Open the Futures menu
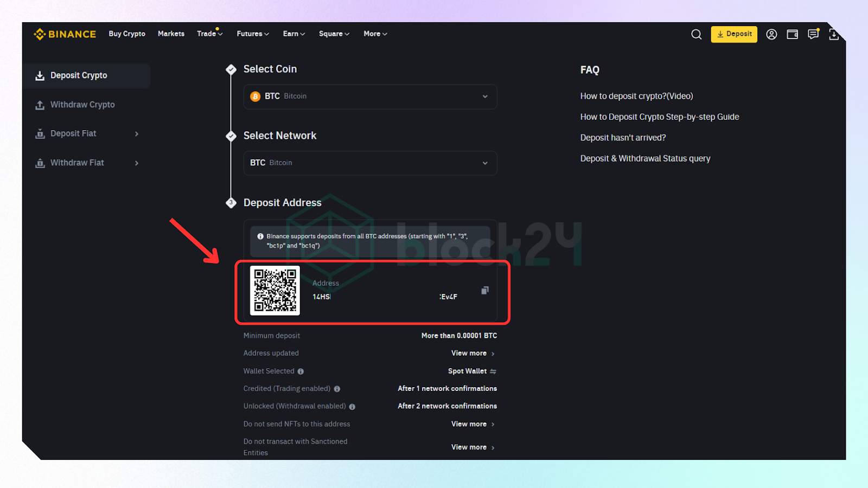 [x=252, y=34]
